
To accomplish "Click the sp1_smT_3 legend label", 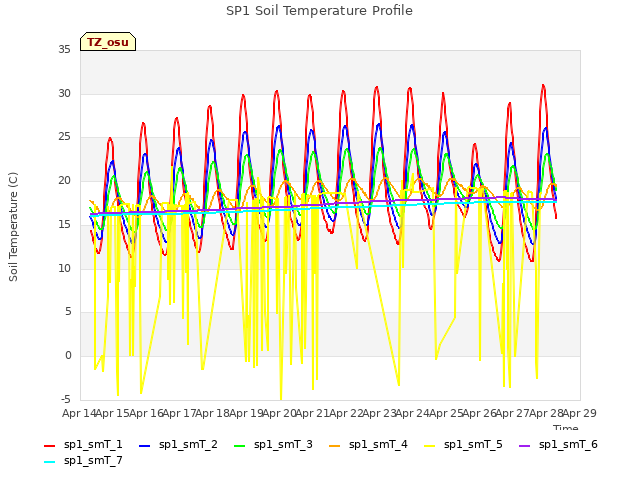I will pyautogui.click(x=283, y=444).
